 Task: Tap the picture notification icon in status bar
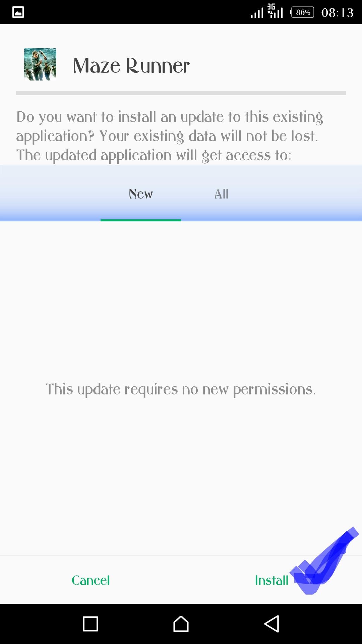click(18, 12)
